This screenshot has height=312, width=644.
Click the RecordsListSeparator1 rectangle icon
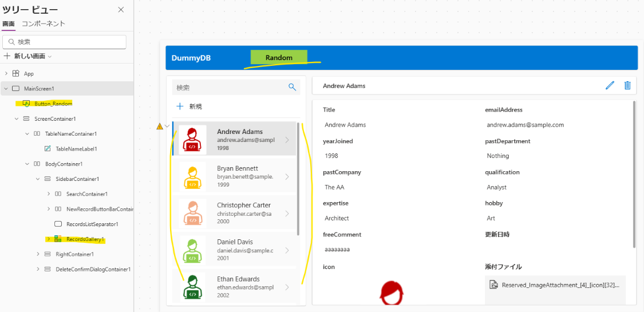pyautogui.click(x=58, y=224)
